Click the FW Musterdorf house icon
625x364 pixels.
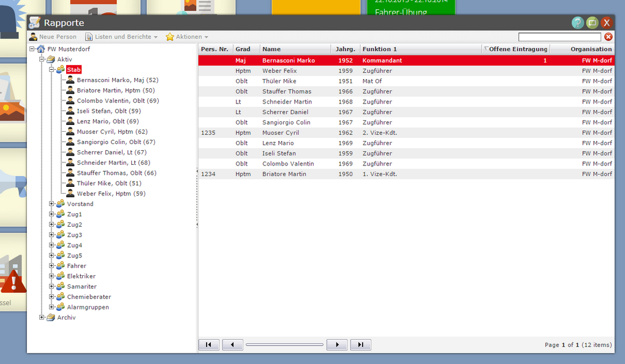[x=41, y=49]
